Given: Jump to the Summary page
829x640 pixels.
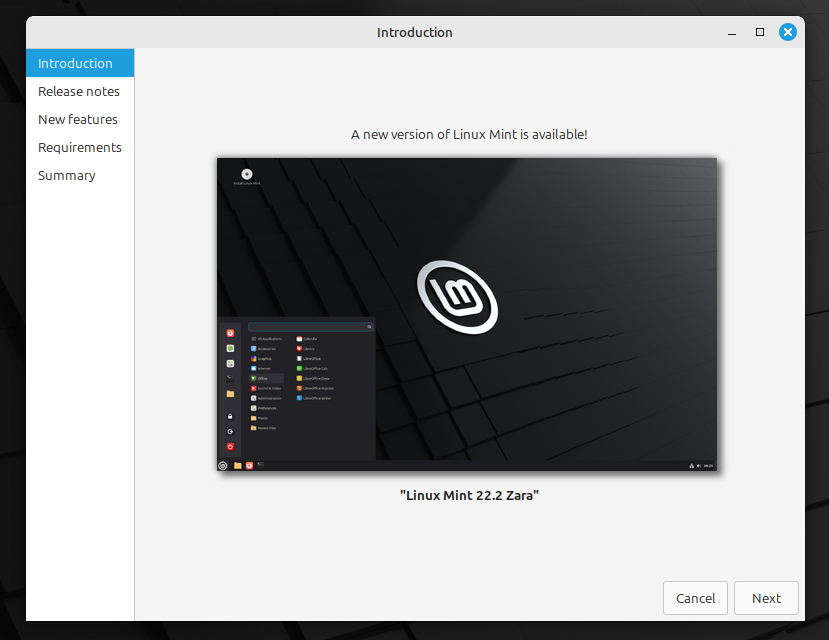Looking at the screenshot, I should [67, 175].
